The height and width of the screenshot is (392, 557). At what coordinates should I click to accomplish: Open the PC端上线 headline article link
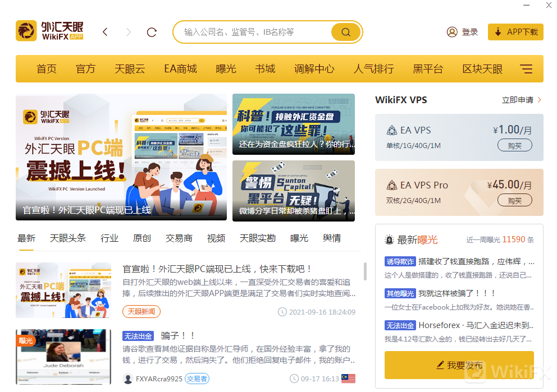(217, 269)
